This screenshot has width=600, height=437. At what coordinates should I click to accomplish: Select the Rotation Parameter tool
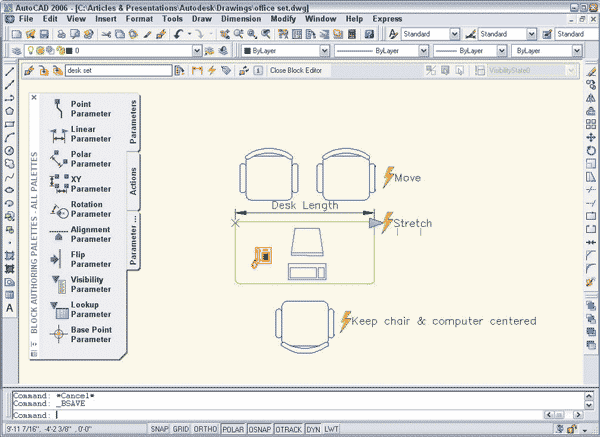(80, 209)
